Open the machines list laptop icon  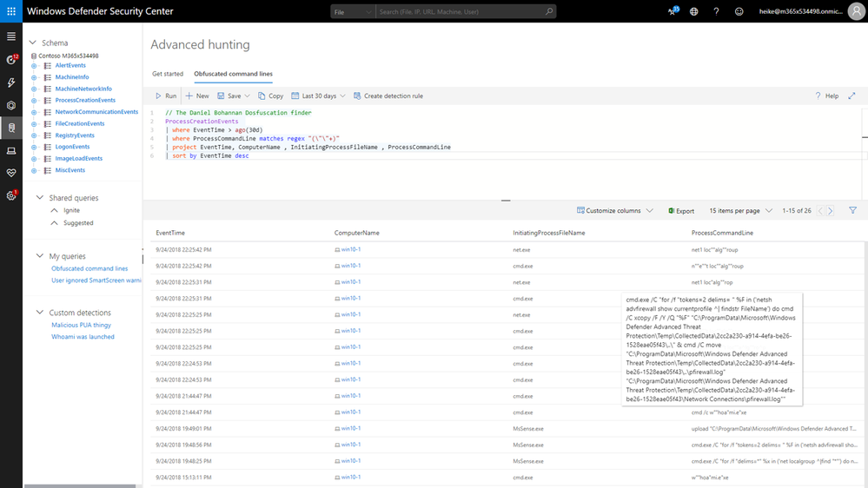11,150
